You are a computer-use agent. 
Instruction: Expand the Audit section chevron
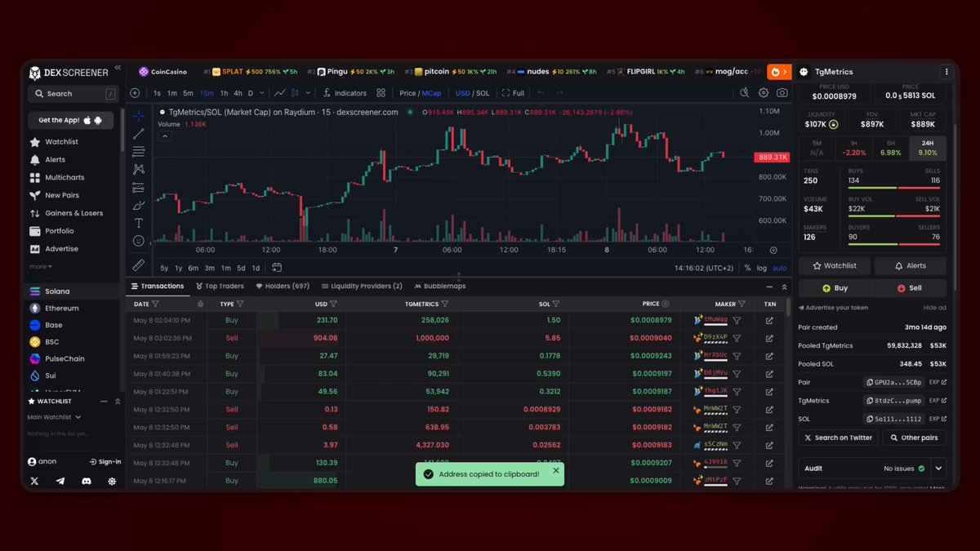[938, 469]
